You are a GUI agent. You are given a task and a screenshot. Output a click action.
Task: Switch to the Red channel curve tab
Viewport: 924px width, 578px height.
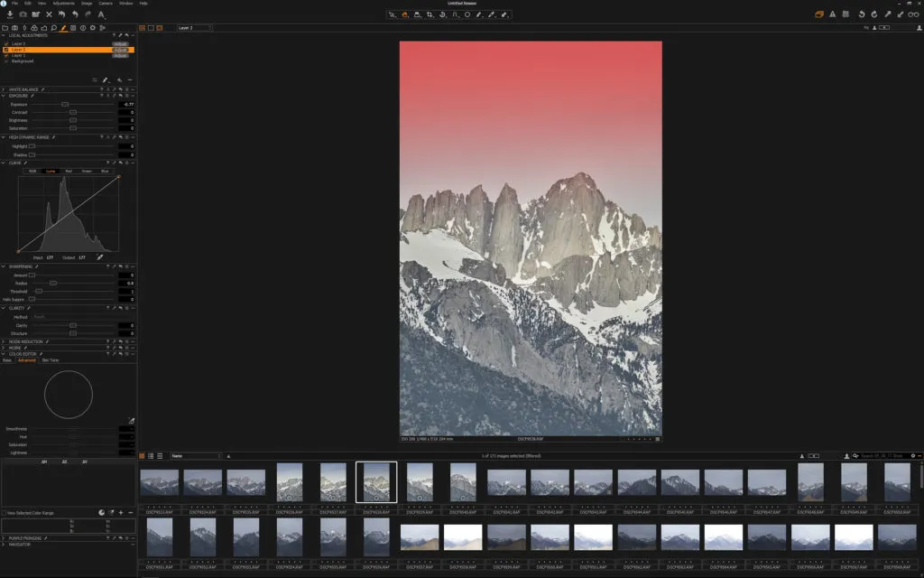point(69,171)
